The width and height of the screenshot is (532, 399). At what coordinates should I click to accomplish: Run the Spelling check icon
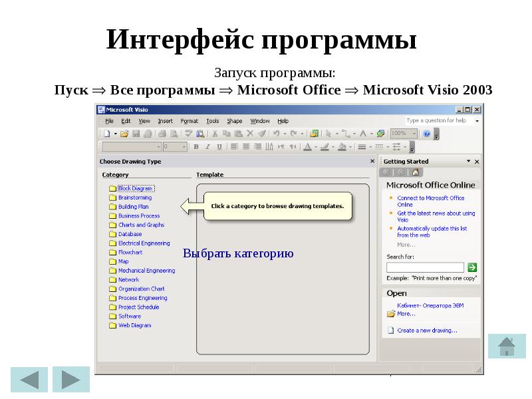189,134
